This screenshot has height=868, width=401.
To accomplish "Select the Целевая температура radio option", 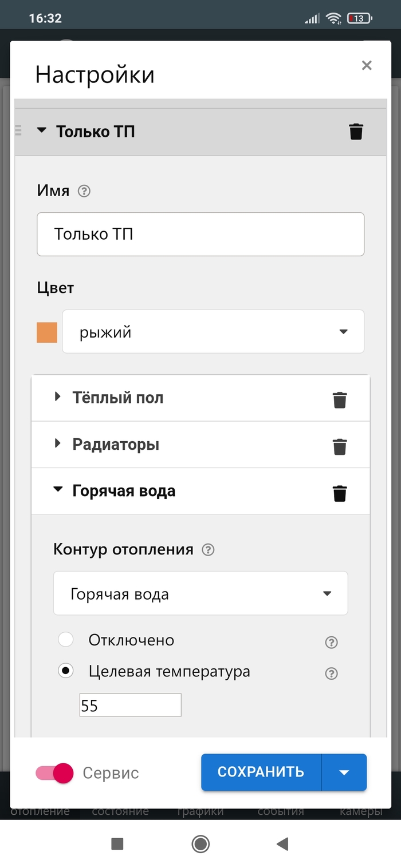I will tap(66, 671).
